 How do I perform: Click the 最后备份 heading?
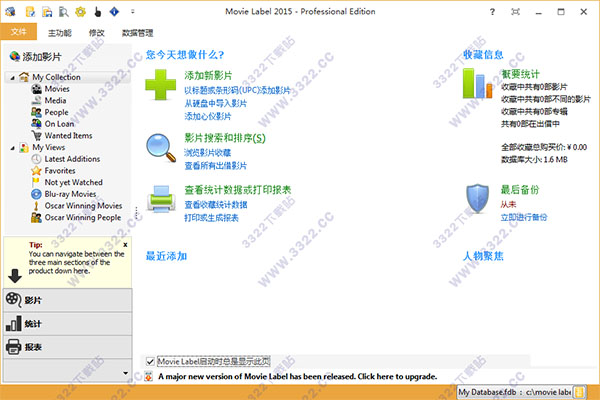point(520,190)
